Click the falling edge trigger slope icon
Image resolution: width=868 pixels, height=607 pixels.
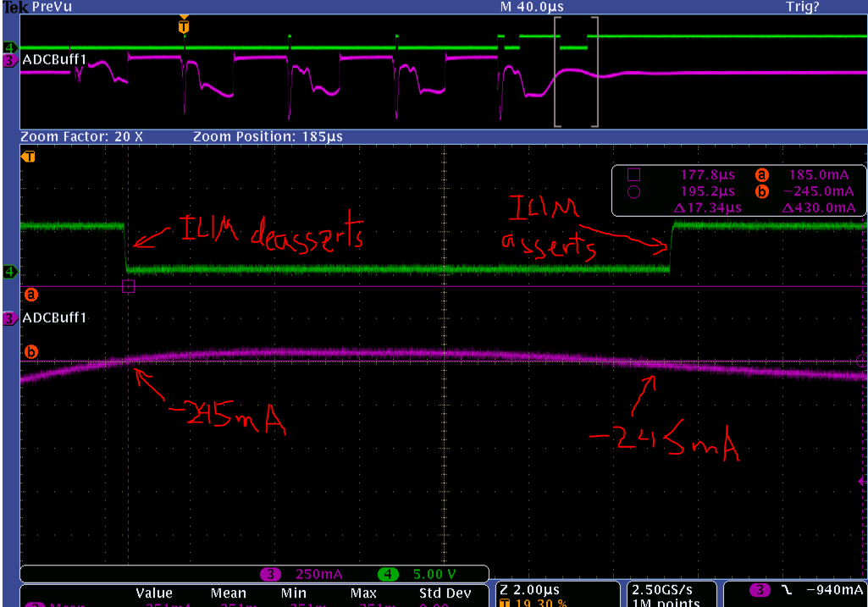pos(786,590)
